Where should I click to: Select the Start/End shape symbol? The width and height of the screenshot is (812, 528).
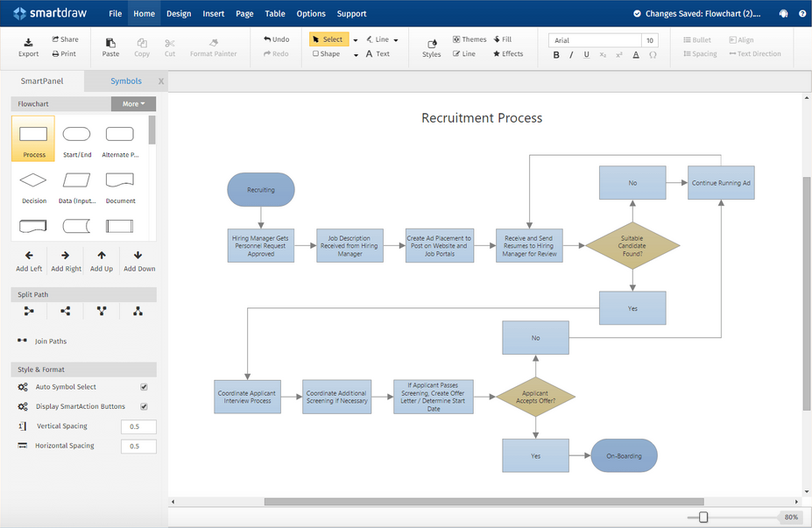(76, 134)
